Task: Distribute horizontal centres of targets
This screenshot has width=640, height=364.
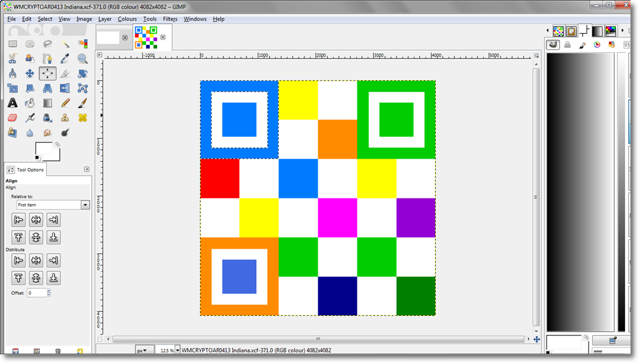Action: click(x=36, y=260)
